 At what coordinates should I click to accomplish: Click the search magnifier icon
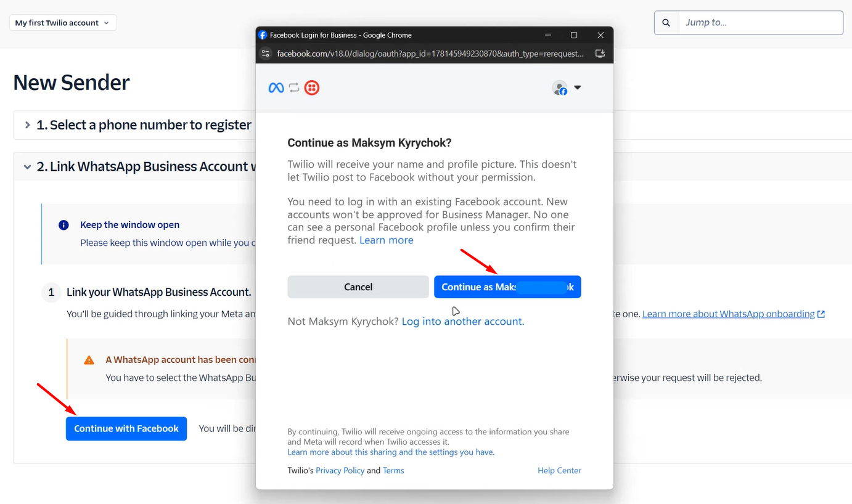click(x=666, y=23)
